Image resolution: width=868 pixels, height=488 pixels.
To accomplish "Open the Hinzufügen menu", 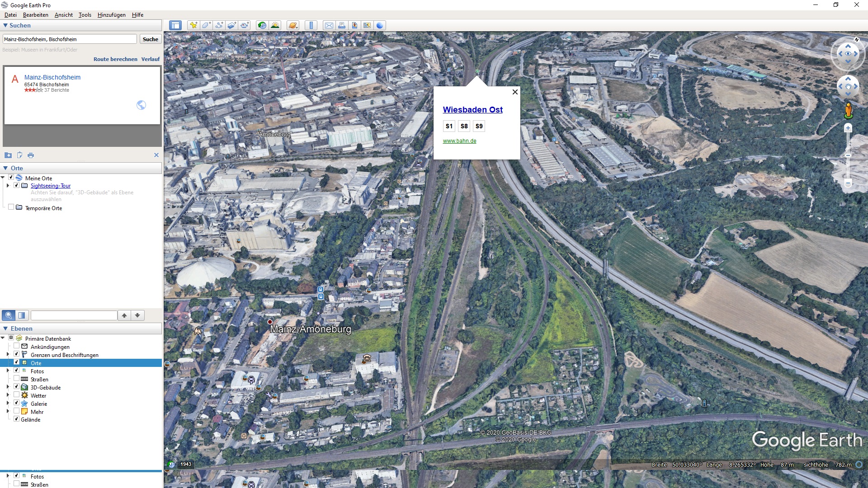I will click(x=111, y=15).
